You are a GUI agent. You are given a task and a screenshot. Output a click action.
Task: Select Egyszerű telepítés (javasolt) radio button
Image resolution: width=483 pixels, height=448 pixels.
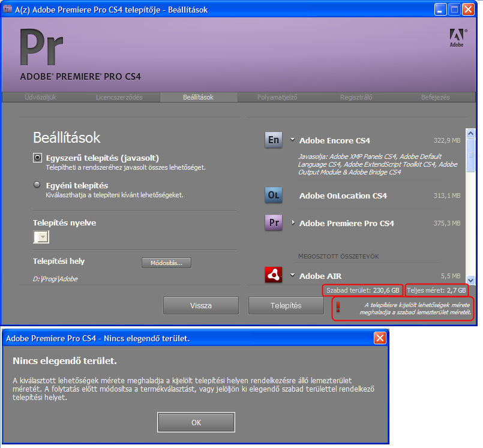point(37,158)
